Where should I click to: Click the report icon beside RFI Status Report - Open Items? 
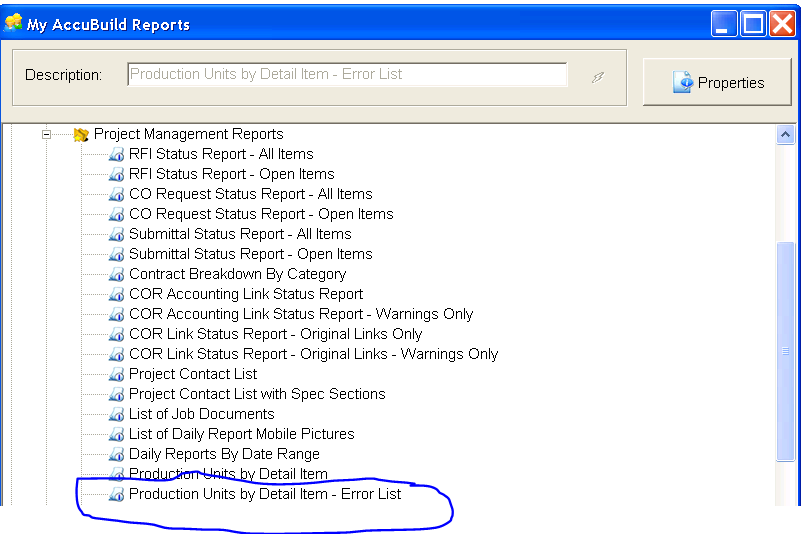pos(116,174)
